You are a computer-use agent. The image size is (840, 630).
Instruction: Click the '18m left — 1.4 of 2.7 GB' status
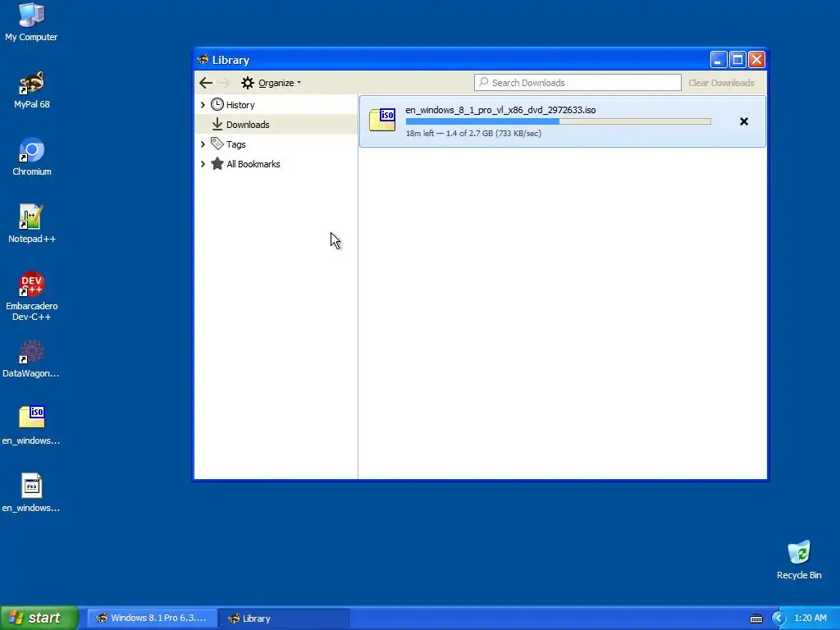point(473,134)
